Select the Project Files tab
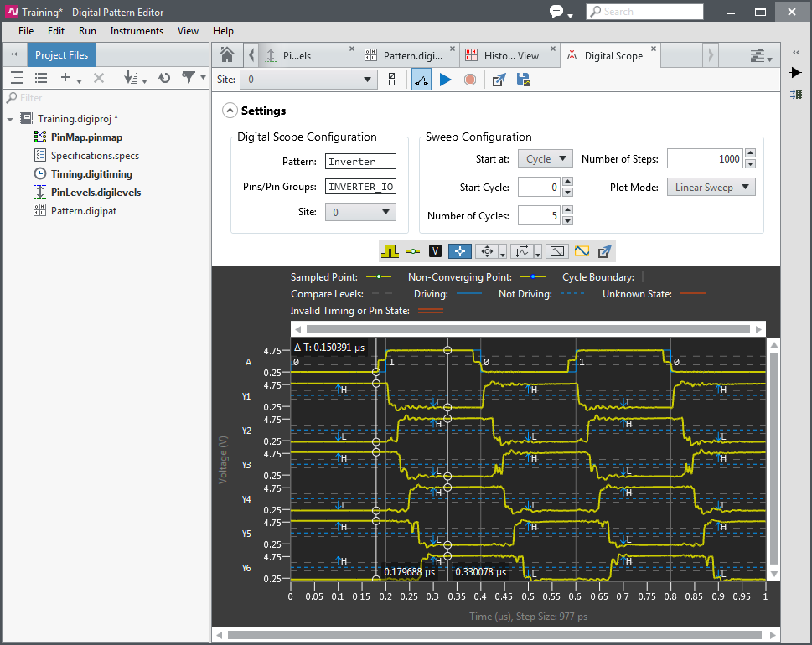The width and height of the screenshot is (812, 645). [62, 55]
